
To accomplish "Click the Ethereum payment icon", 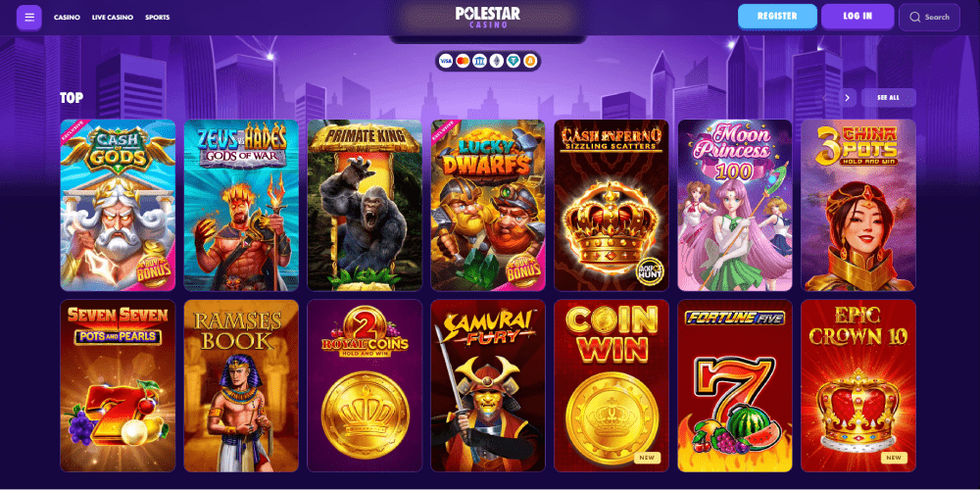I will 497,61.
